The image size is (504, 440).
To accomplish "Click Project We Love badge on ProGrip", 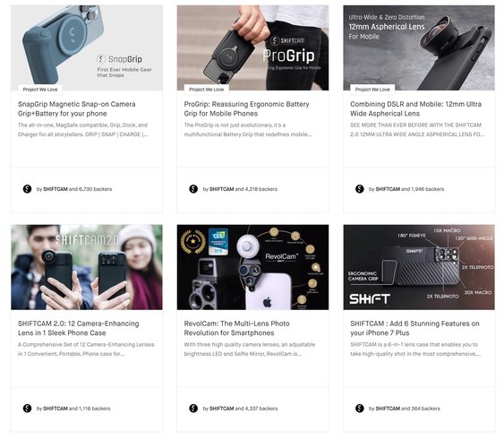I will (207, 90).
